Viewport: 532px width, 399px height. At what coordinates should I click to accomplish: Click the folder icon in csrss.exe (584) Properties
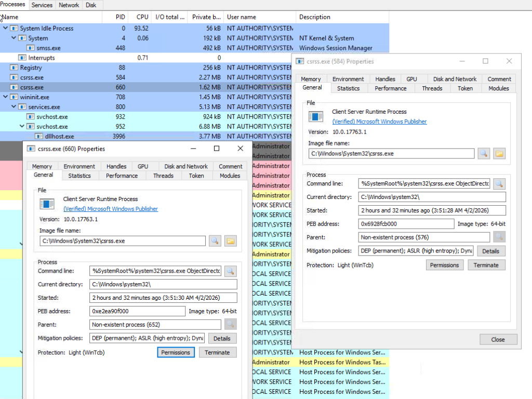click(499, 153)
